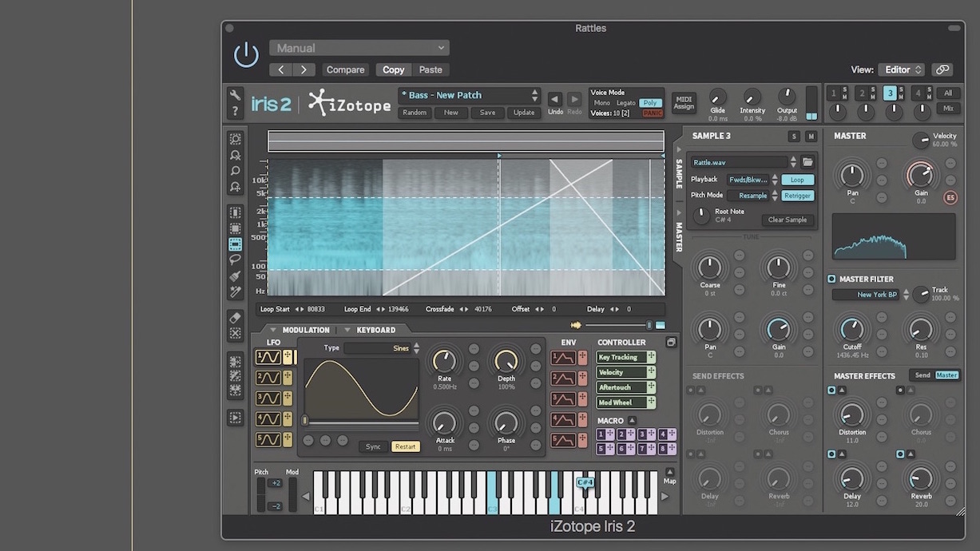The width and height of the screenshot is (980, 551).
Task: Toggle the Master Filter enable switch
Action: click(831, 279)
